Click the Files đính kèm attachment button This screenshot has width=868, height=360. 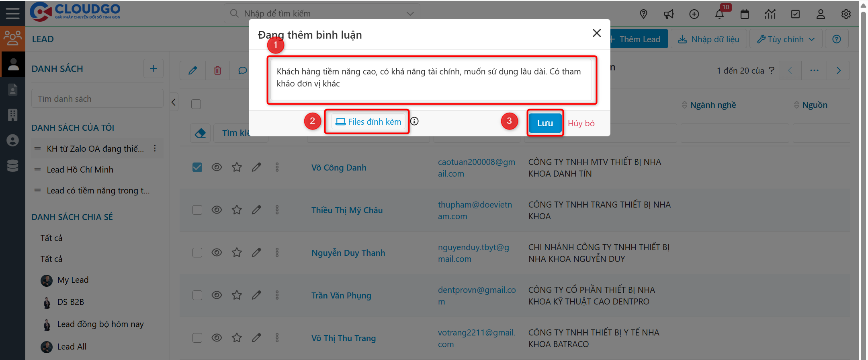coord(368,121)
